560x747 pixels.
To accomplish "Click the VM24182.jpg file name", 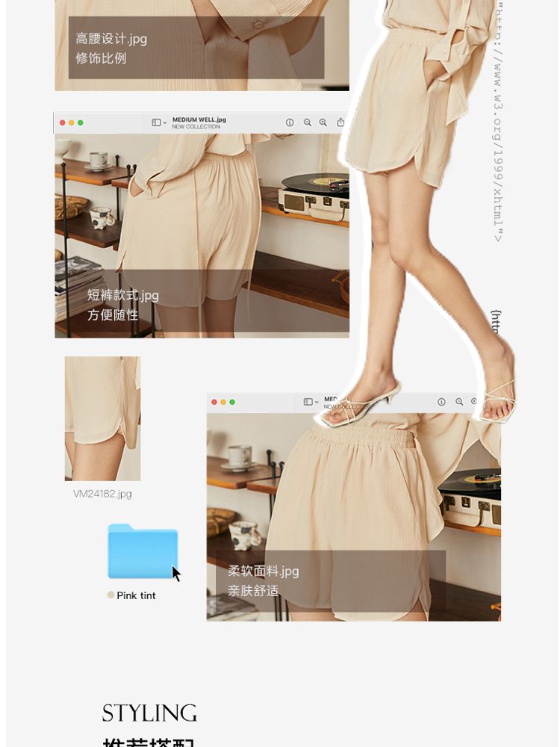I will (102, 494).
